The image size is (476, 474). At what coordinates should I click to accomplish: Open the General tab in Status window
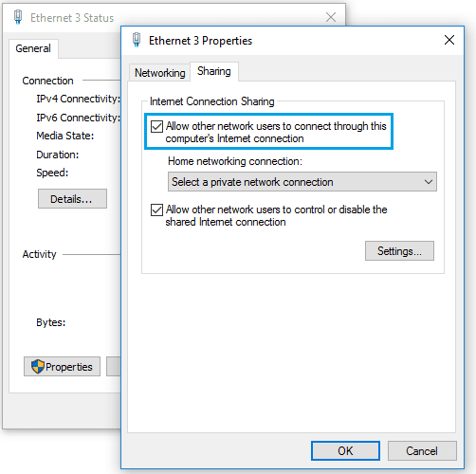click(33, 48)
